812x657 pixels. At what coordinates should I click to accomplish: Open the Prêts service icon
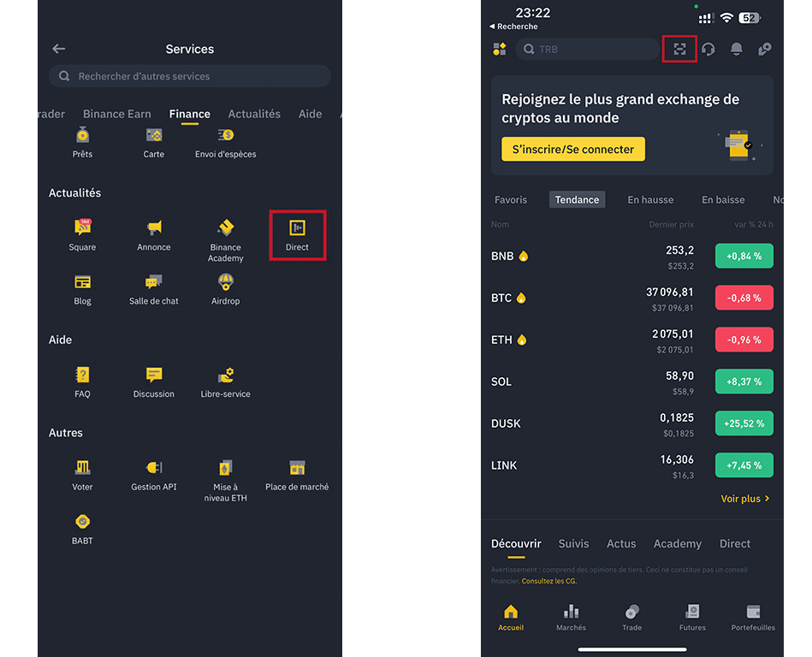coord(82,136)
